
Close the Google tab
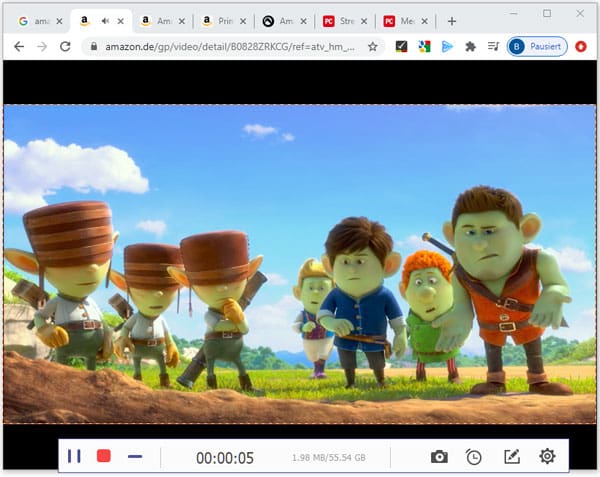[x=59, y=21]
